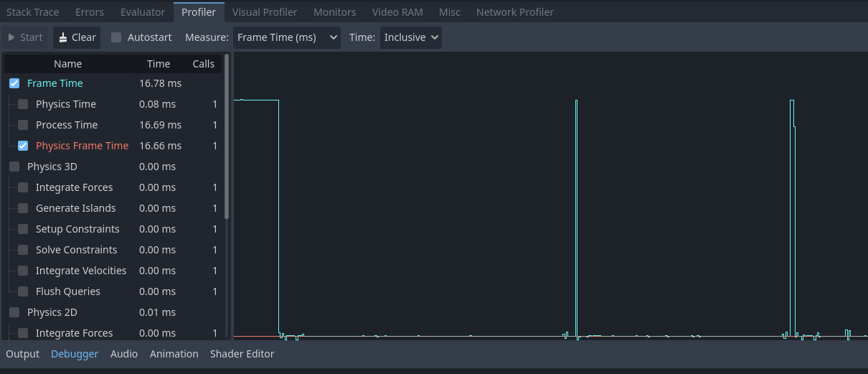Open the Measure dropdown showing Frame Time (ms)
Viewport: 868px width, 374px height.
tap(286, 37)
